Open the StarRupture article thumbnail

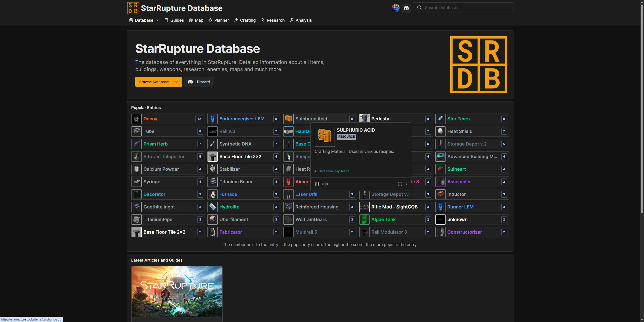177,292
